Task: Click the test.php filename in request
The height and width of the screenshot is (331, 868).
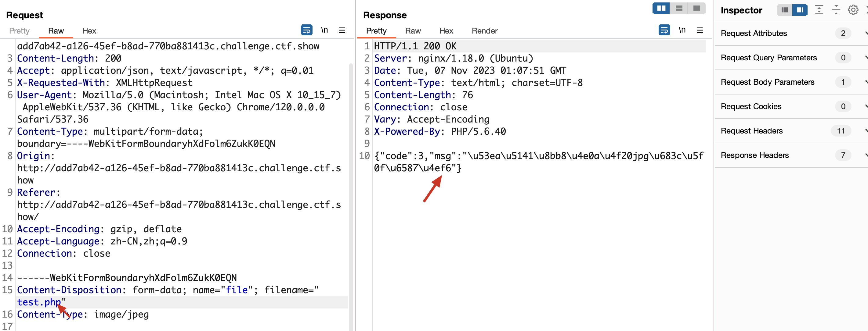Action: (x=39, y=302)
